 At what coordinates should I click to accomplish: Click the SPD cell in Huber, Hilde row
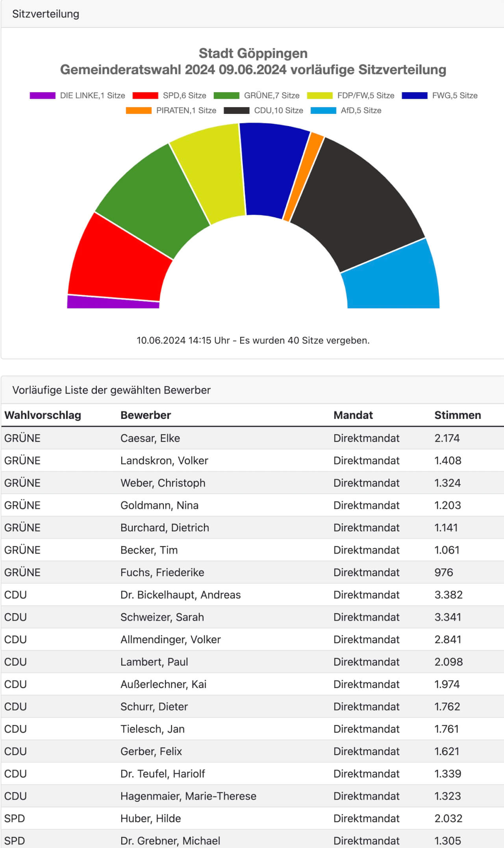[15, 818]
